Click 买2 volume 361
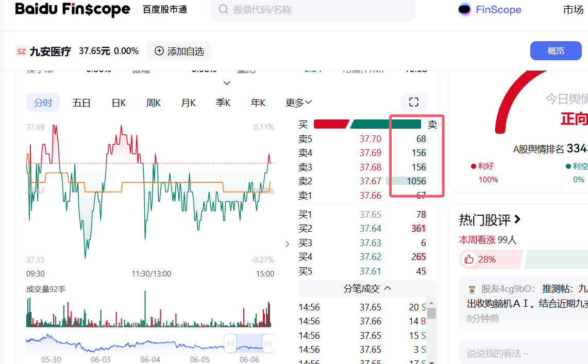Image resolution: width=588 pixels, height=364 pixels. point(418,229)
